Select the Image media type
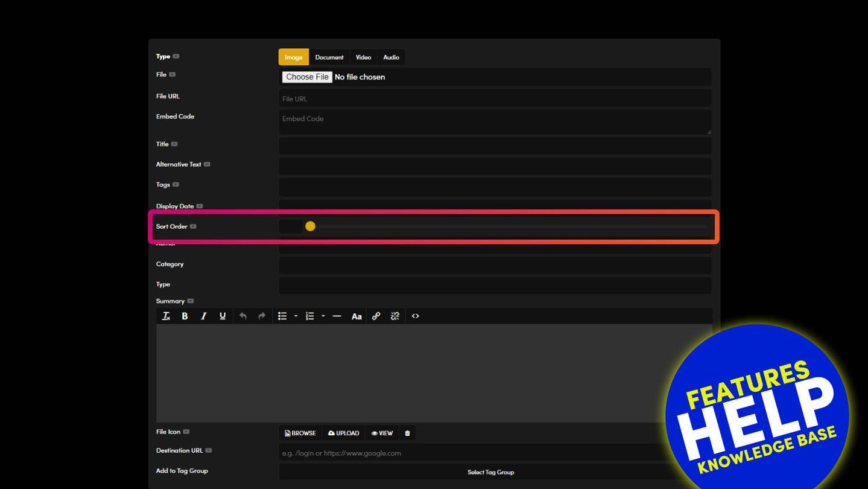Image resolution: width=868 pixels, height=489 pixels. pyautogui.click(x=294, y=57)
